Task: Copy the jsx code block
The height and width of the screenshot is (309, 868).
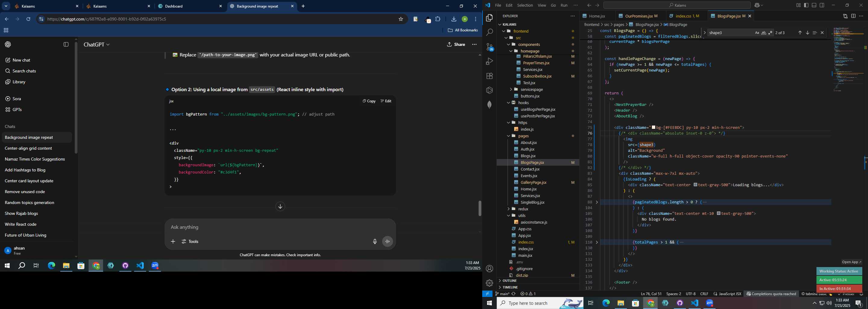Action: 369,101
